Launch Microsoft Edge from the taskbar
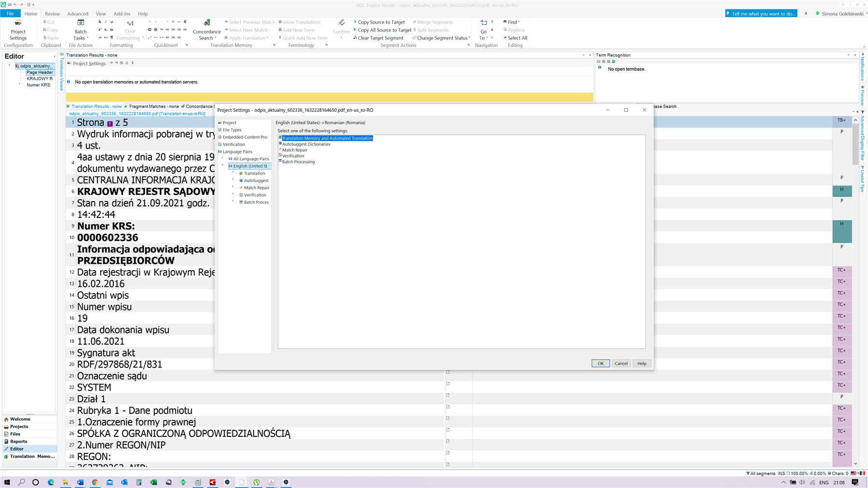The width and height of the screenshot is (868, 488). pyautogui.click(x=51, y=482)
